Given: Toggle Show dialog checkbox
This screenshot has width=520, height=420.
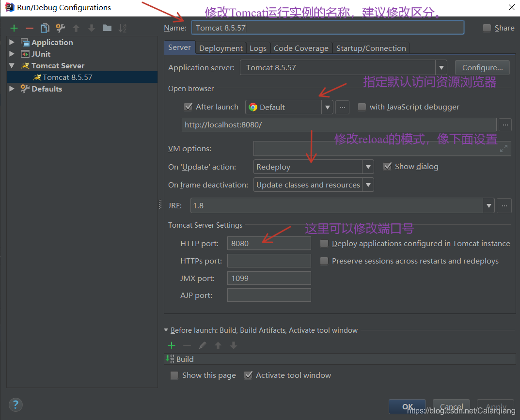Looking at the screenshot, I should [387, 167].
